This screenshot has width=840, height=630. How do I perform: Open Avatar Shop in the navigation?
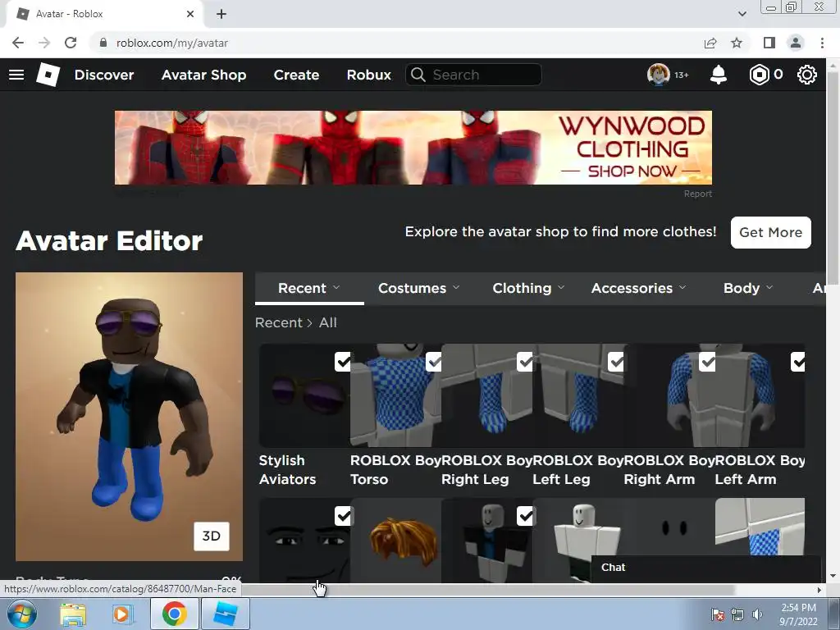[x=203, y=75]
